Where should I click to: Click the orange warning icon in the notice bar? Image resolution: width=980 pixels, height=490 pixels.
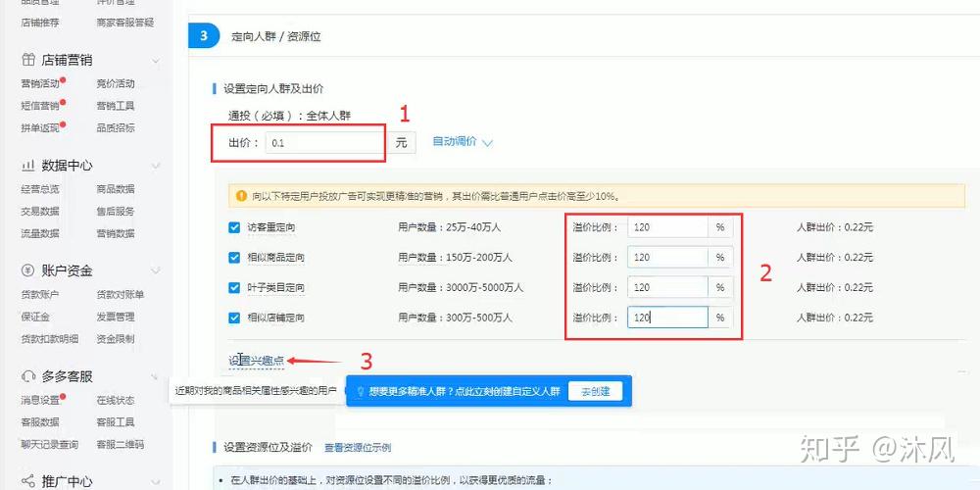pyautogui.click(x=241, y=196)
